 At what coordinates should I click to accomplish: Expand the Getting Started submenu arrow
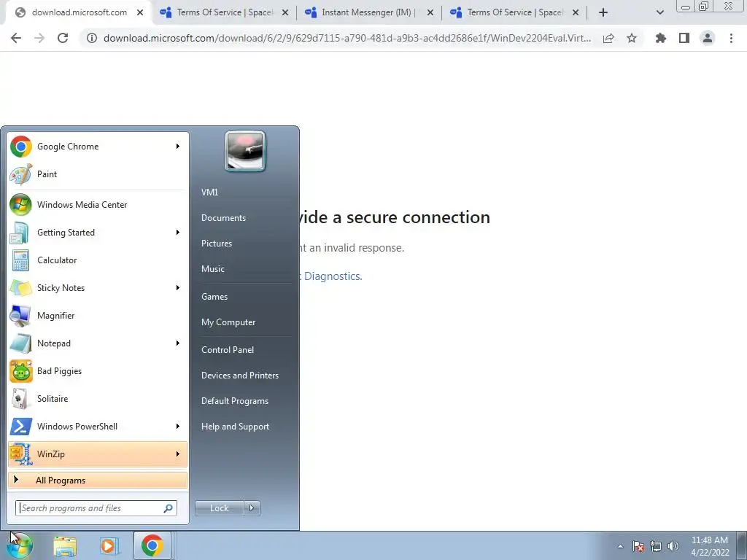(178, 233)
